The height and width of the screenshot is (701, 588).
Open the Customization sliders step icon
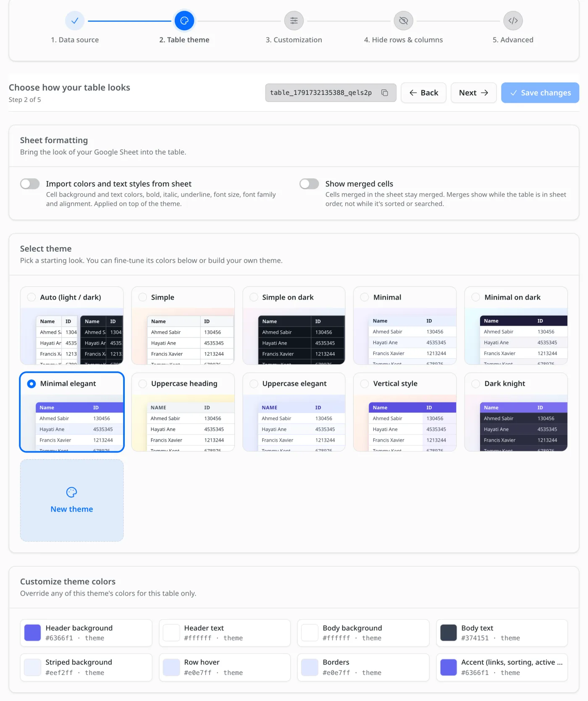(x=294, y=21)
